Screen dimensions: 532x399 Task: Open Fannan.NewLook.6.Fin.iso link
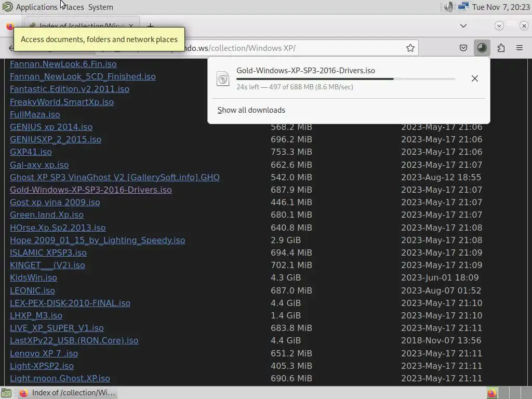click(x=63, y=64)
